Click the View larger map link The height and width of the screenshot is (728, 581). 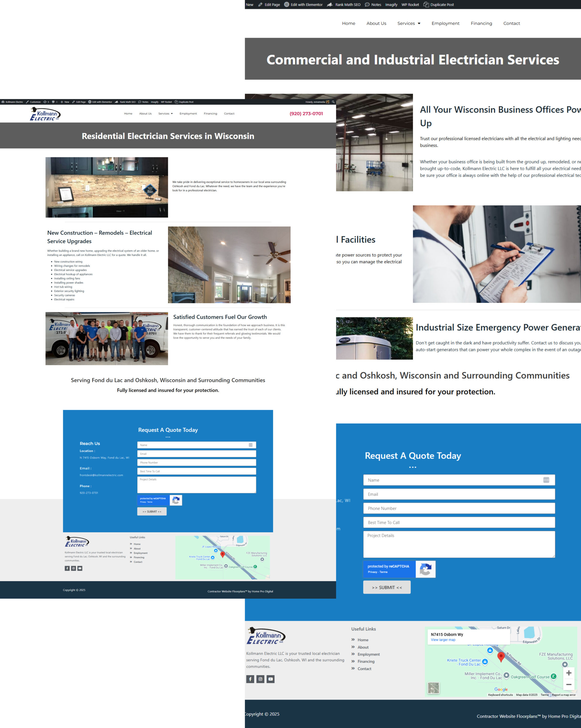click(443, 640)
